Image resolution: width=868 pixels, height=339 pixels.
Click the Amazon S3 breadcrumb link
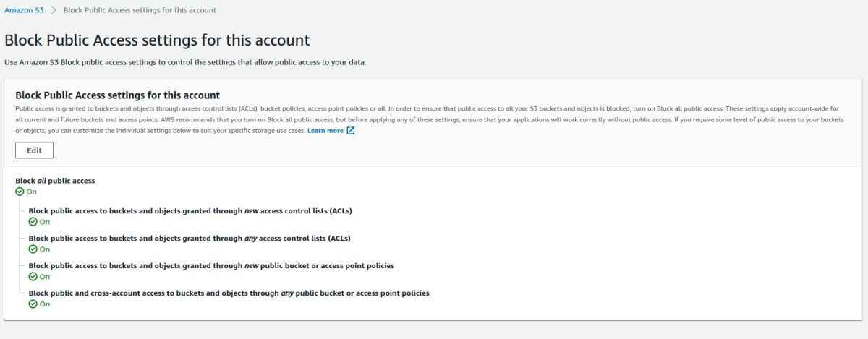click(x=24, y=10)
